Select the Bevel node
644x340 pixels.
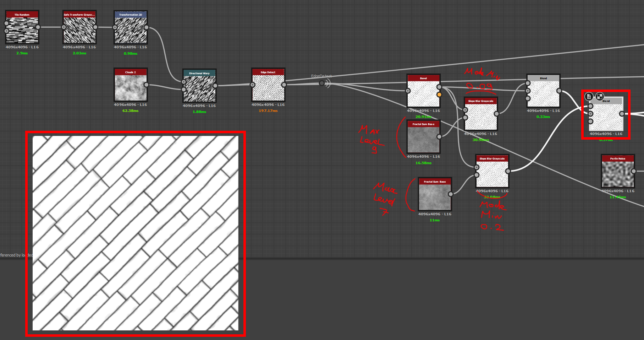tap(424, 91)
